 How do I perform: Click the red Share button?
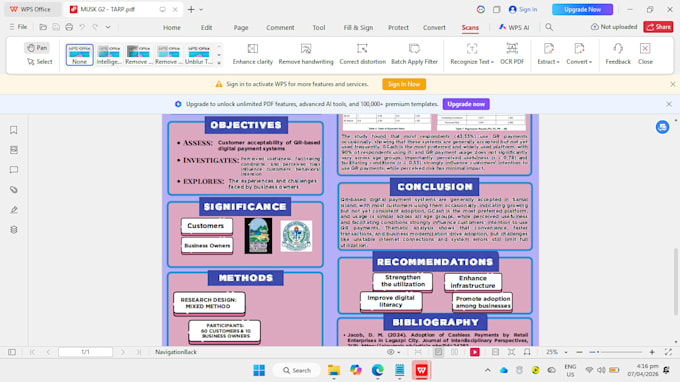658,27
